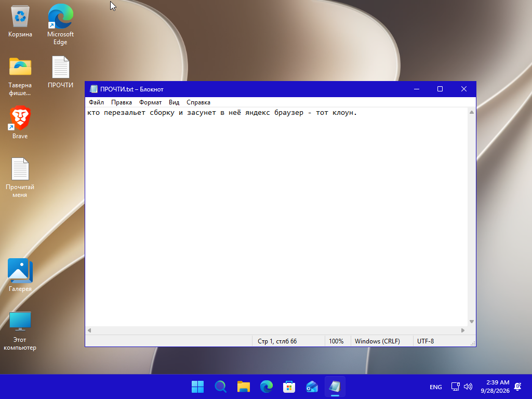The image size is (532, 399).
Task: Open the Правка menu
Action: point(122,102)
